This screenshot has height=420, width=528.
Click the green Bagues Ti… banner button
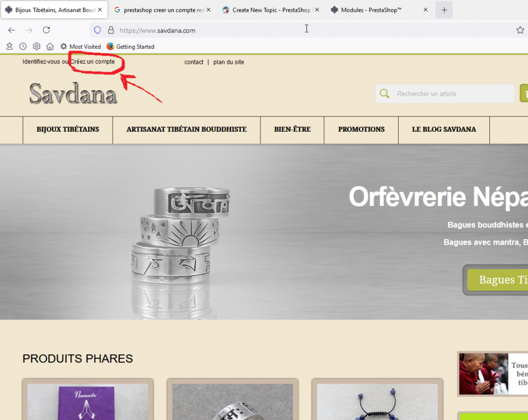tap(498, 280)
